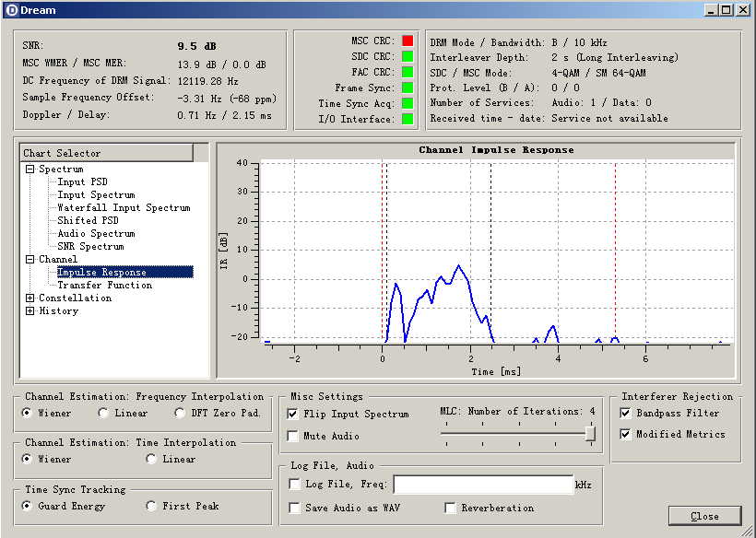Click the red MSC CRC status indicator
This screenshot has width=756, height=538.
407,41
